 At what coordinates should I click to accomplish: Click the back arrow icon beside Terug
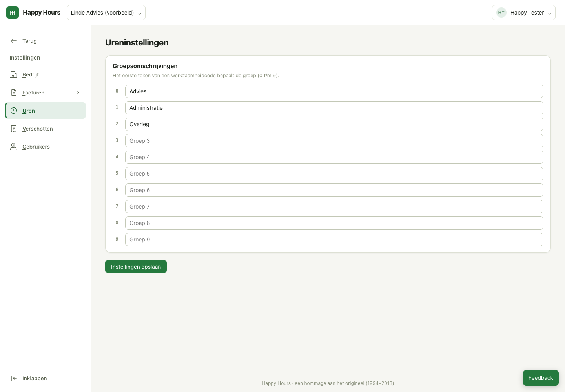tap(14, 41)
